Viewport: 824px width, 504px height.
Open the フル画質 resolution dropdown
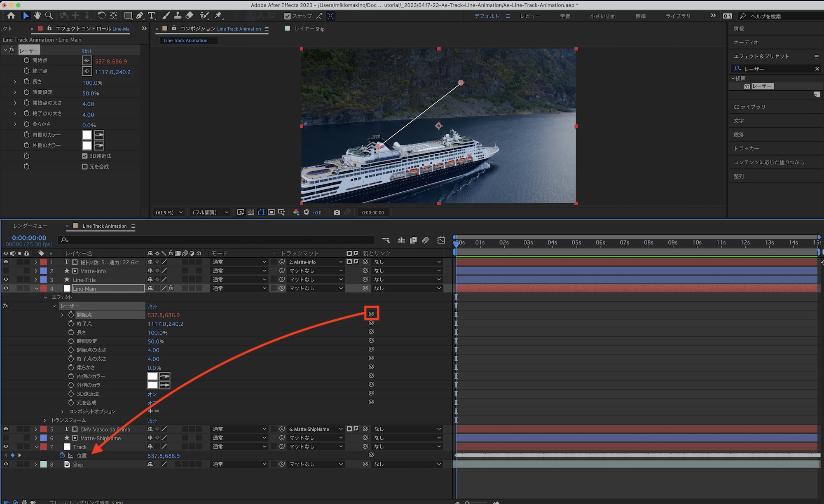[x=211, y=212]
